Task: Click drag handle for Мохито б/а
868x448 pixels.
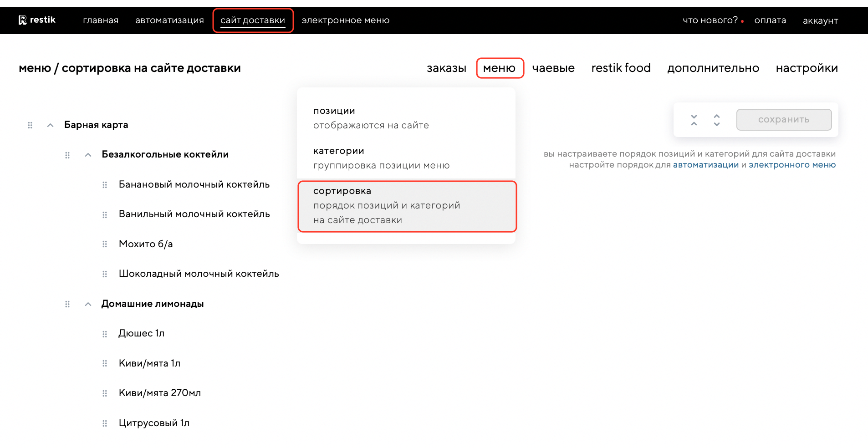Action: tap(105, 244)
